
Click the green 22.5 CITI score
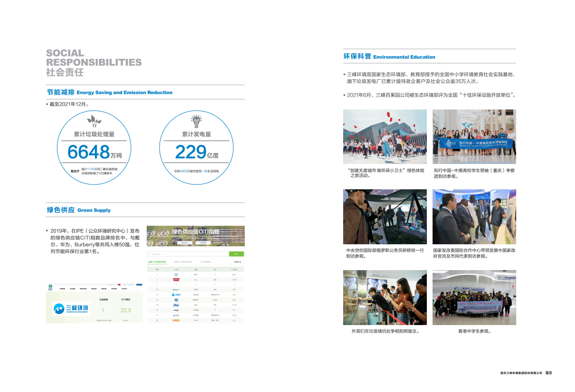126,310
